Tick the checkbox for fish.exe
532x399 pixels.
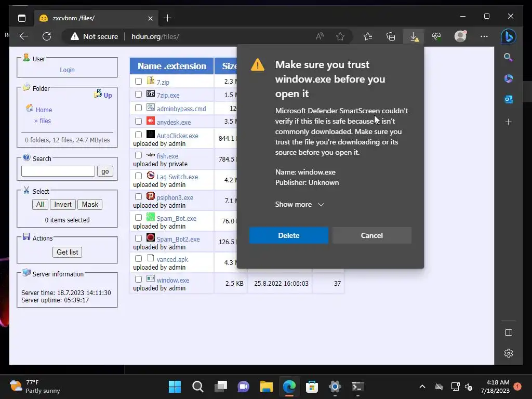[138, 155]
